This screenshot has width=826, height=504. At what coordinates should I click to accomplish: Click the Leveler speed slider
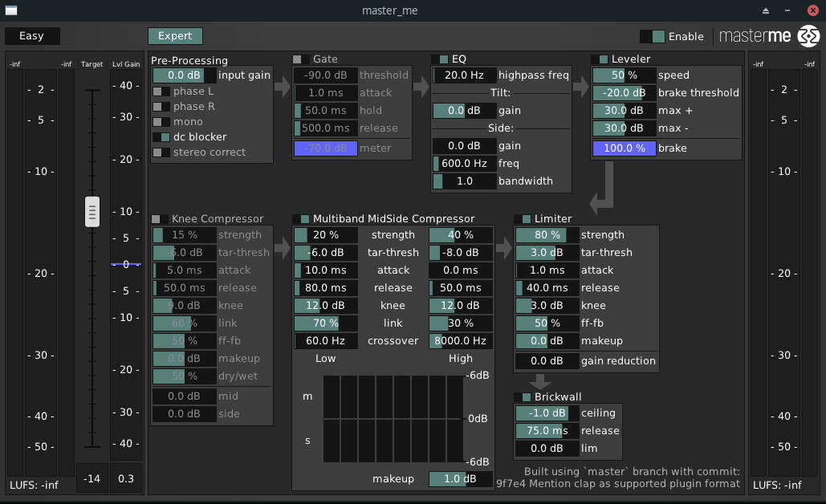tap(625, 75)
